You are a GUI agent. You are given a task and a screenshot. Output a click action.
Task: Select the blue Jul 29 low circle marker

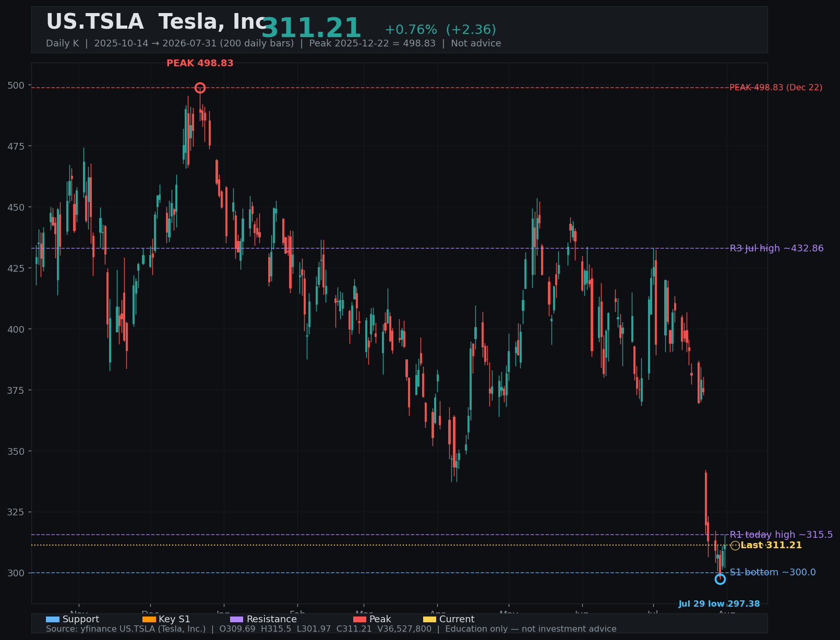tap(720, 579)
